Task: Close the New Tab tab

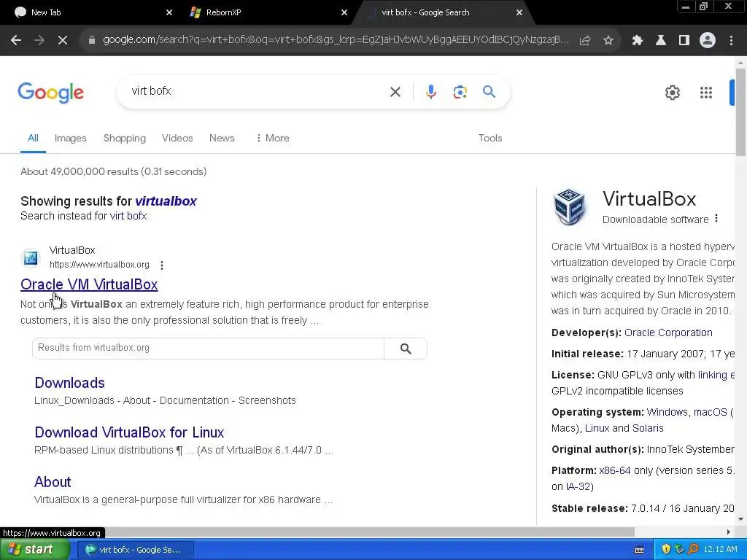Action: click(x=169, y=12)
